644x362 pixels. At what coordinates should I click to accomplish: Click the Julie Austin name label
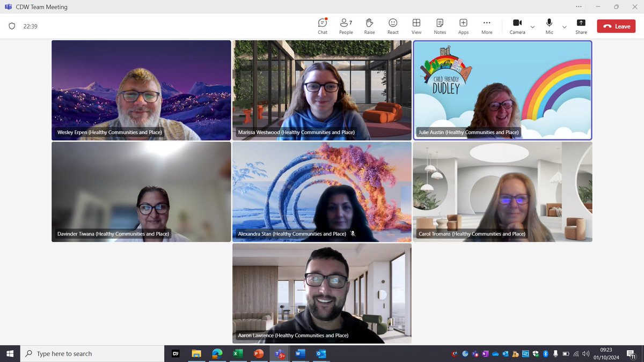pos(469,132)
